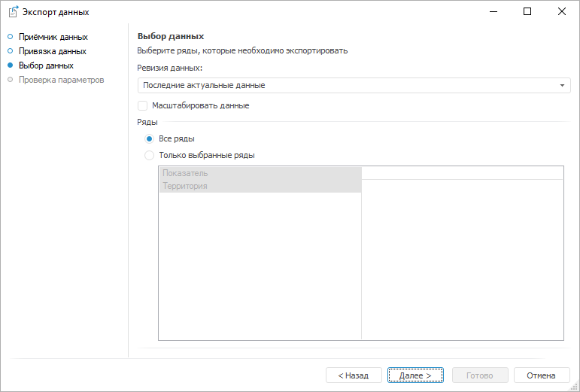Click the 'Привязка данных' step bullet icon
Screen dimensions: 580x392
coord(10,51)
